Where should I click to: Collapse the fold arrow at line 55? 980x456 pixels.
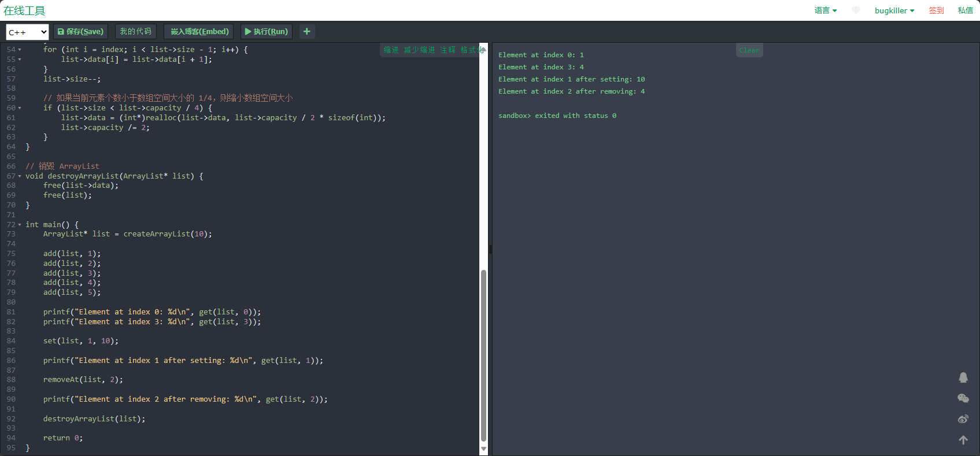pyautogui.click(x=20, y=60)
